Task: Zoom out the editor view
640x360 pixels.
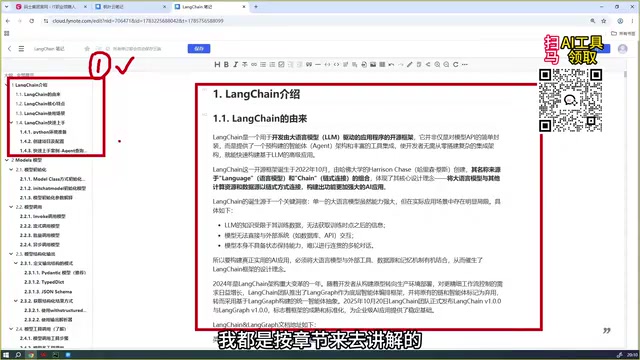Action: point(446,64)
